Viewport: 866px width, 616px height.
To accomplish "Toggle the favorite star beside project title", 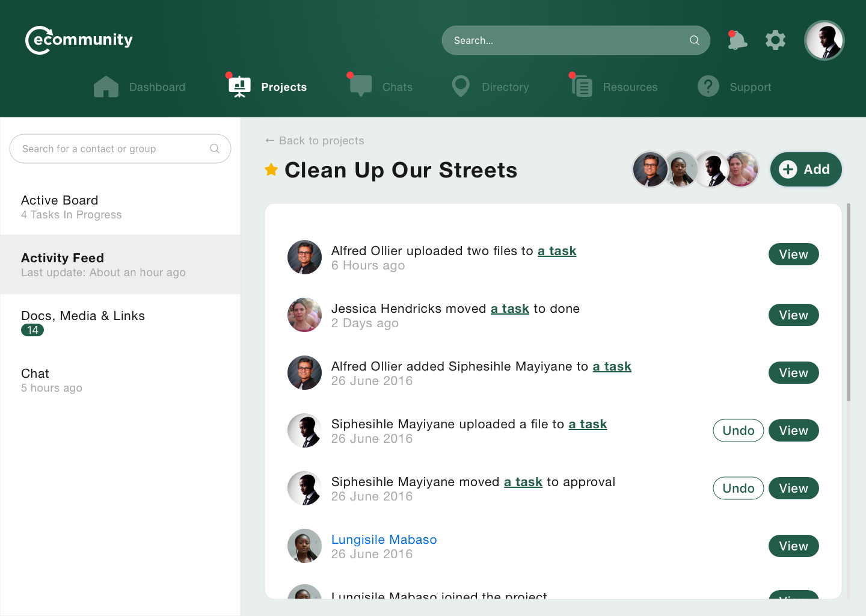I will coord(271,170).
